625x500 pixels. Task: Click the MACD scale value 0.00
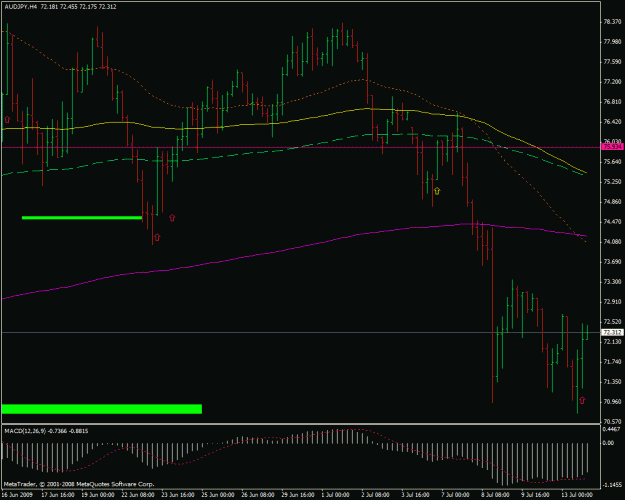click(x=608, y=443)
